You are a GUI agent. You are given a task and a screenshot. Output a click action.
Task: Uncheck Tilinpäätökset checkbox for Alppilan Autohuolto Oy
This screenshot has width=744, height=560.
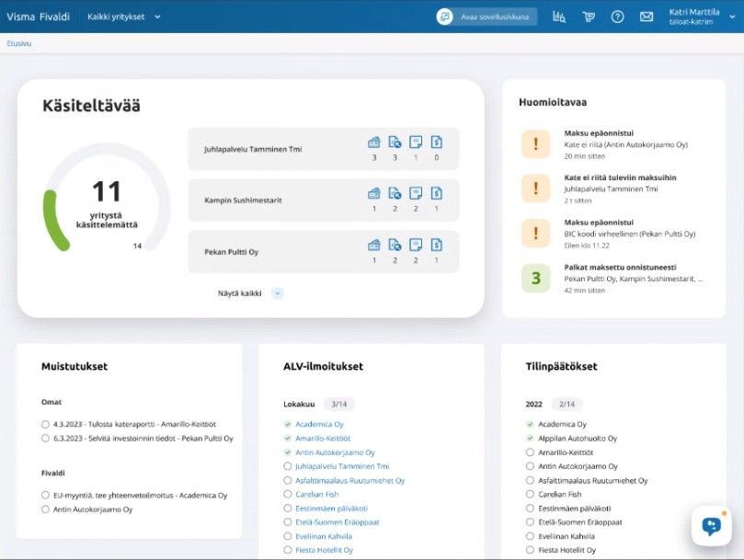pos(530,439)
